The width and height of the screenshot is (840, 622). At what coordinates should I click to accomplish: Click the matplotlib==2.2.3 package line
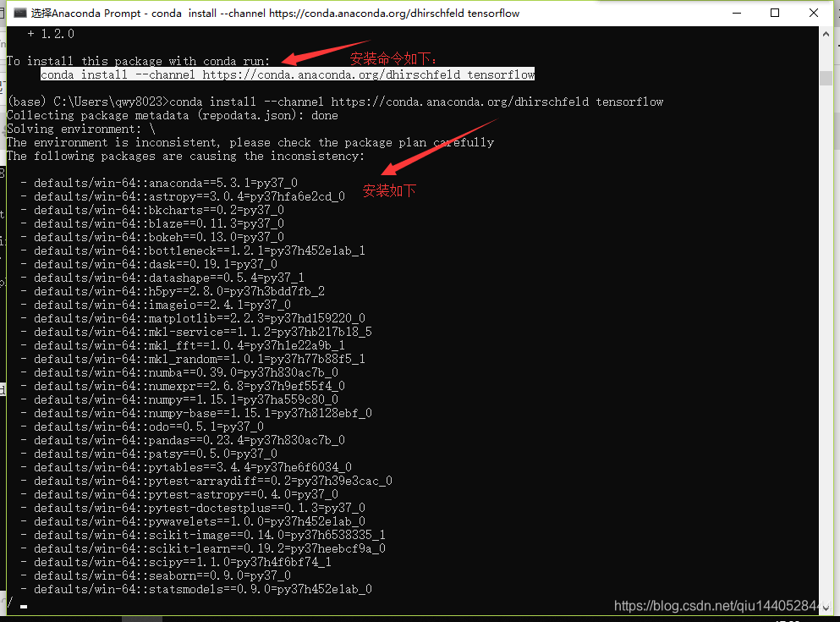click(x=193, y=318)
